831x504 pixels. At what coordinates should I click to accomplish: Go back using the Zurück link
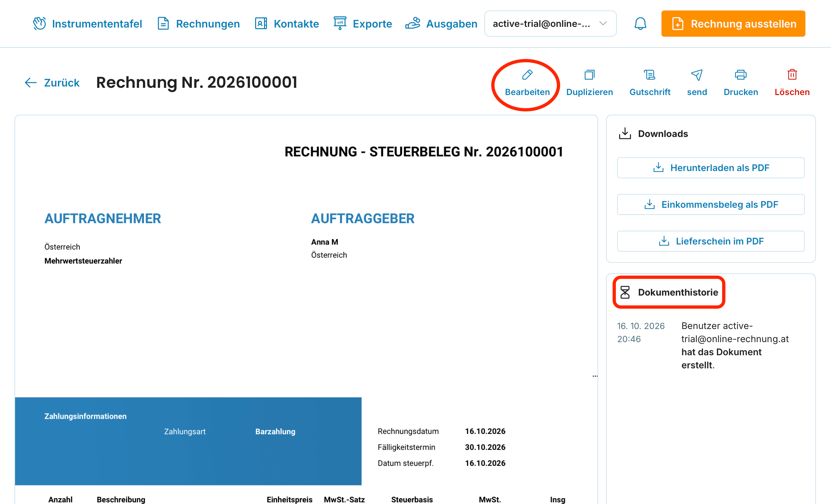pos(52,83)
